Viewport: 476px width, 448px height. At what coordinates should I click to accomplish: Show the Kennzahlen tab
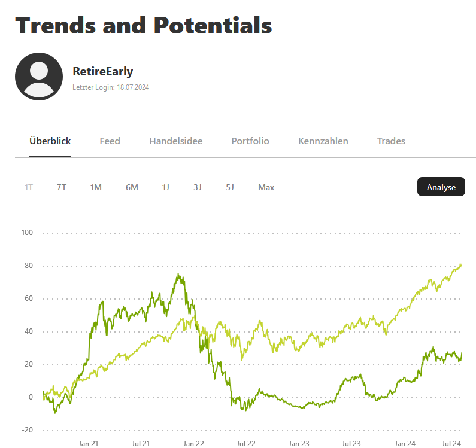323,141
